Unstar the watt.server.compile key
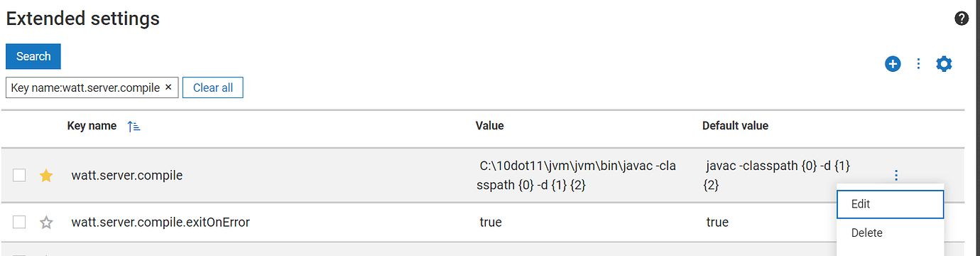 coord(46,176)
